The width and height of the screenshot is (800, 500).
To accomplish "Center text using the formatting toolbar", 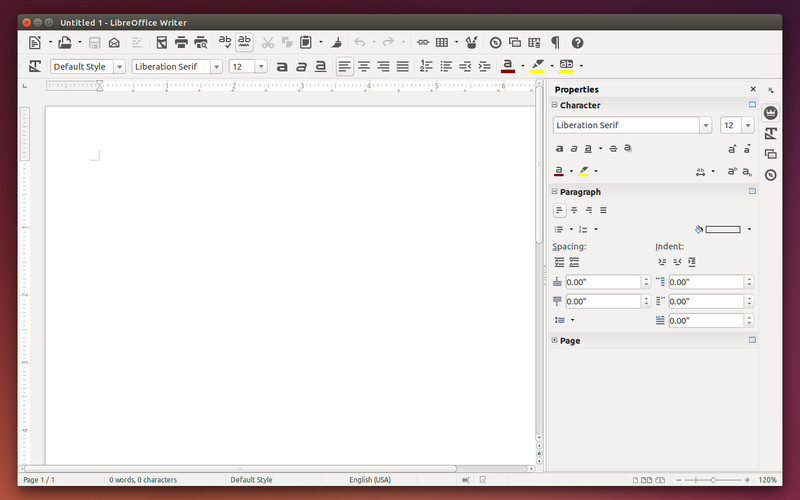I will (x=364, y=66).
